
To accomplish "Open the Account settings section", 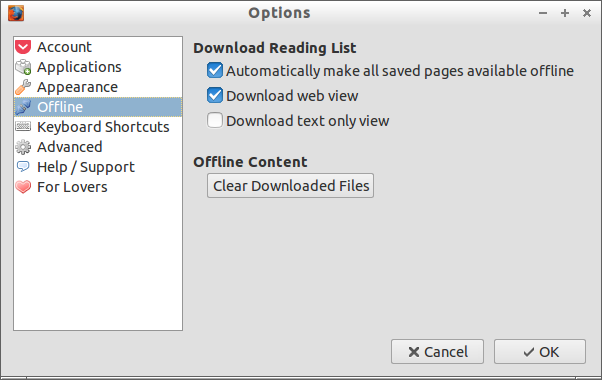I will click(98, 47).
